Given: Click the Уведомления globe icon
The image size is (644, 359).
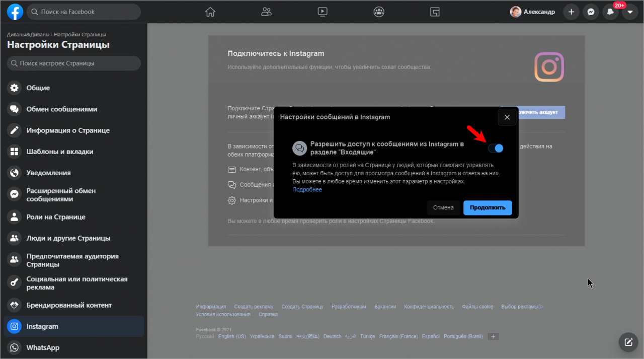Looking at the screenshot, I should tap(15, 173).
